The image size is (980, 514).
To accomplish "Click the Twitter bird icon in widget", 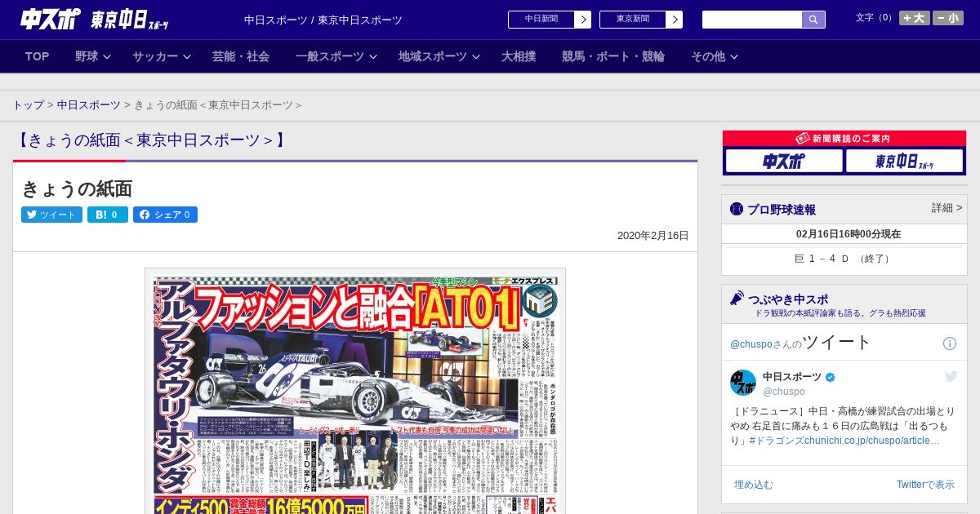I will (x=951, y=376).
